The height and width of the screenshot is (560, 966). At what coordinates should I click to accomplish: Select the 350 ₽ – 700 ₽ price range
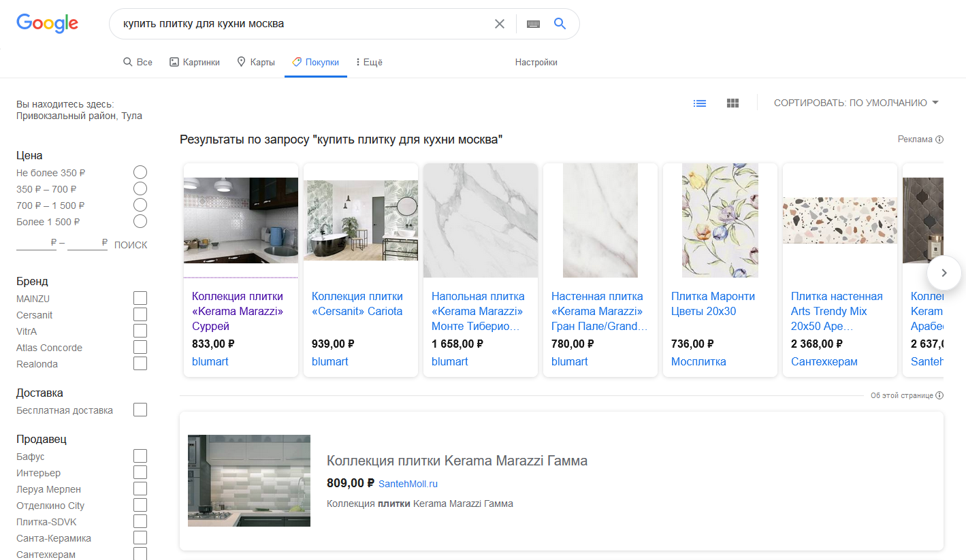(140, 188)
